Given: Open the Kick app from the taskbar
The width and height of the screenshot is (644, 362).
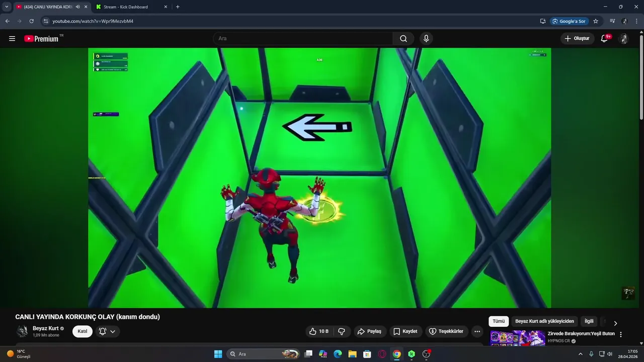Looking at the screenshot, I should point(412,354).
